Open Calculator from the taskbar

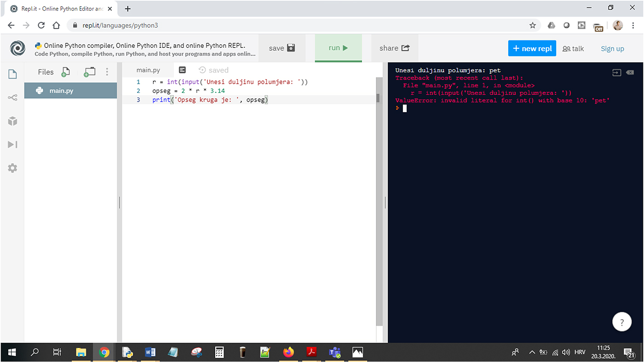(219, 352)
